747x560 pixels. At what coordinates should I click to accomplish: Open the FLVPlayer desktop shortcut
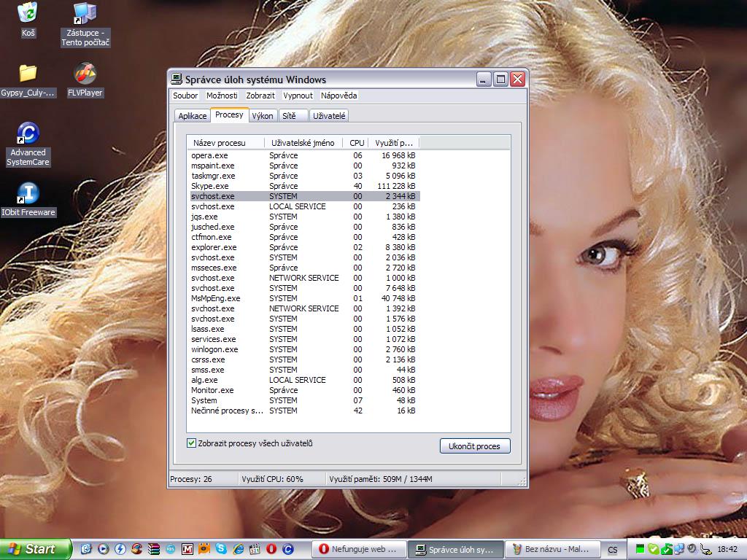[x=85, y=74]
